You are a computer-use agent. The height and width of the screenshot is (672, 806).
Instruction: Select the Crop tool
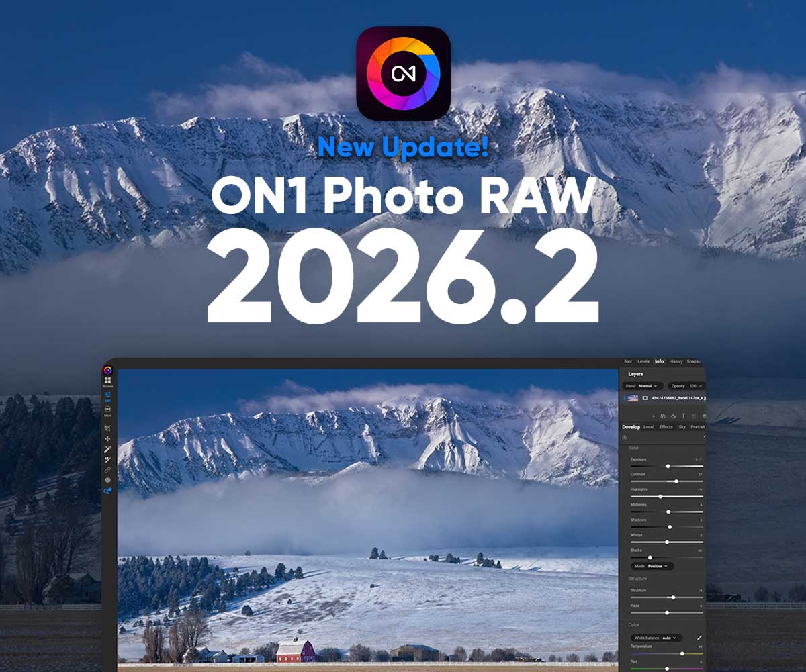[x=107, y=428]
